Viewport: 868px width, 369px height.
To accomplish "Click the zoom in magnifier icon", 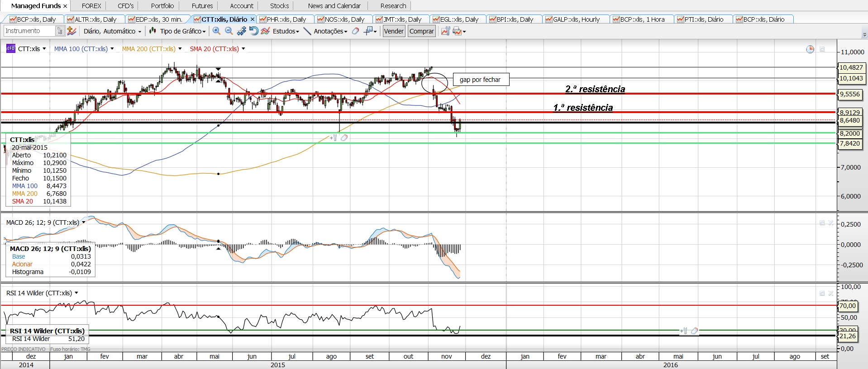I will (x=217, y=31).
